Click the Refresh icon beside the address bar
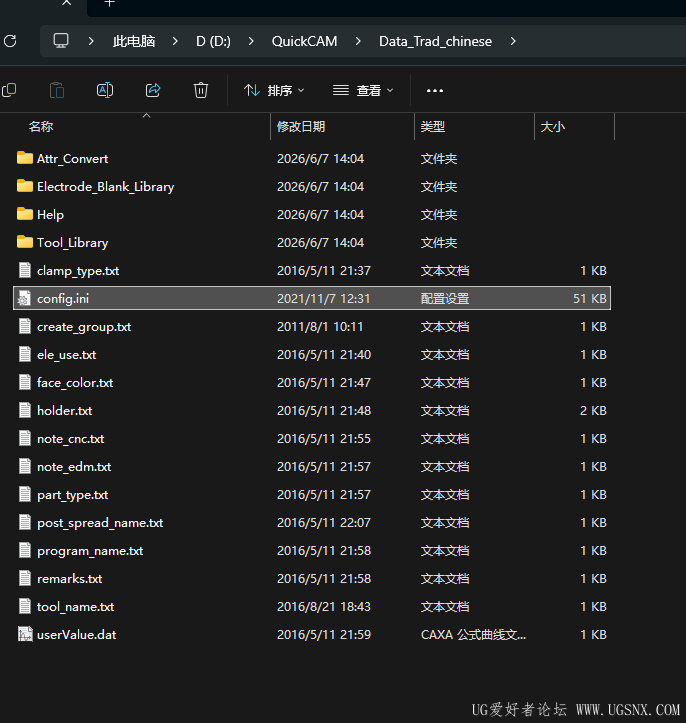This screenshot has width=686, height=723. tap(10, 41)
